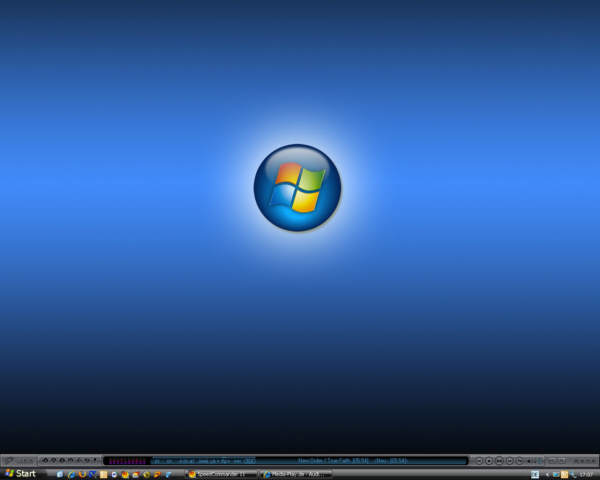Click the pause button in player bar

pyautogui.click(x=499, y=461)
